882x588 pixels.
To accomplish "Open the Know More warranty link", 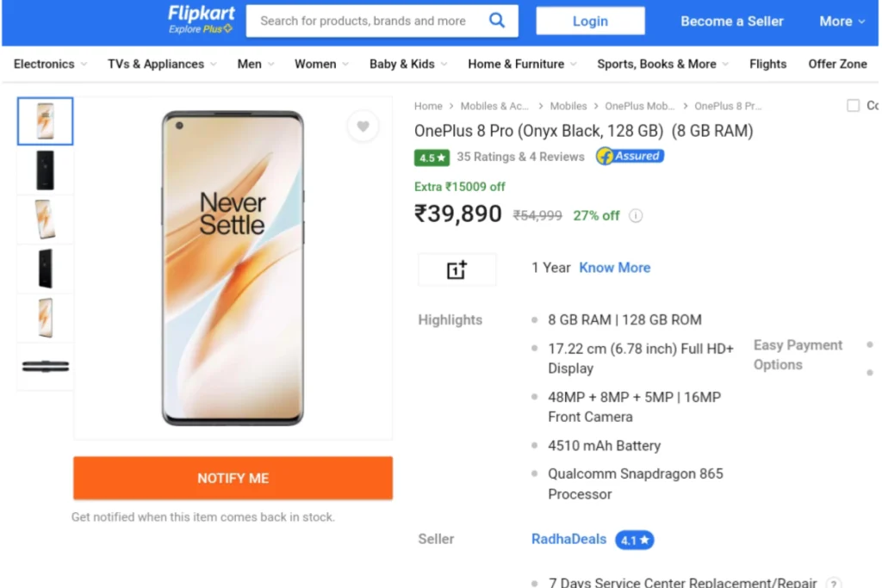I will (x=614, y=268).
